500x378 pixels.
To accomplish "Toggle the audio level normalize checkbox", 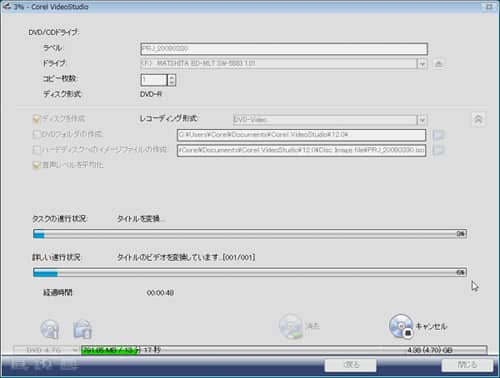I will tap(36, 165).
